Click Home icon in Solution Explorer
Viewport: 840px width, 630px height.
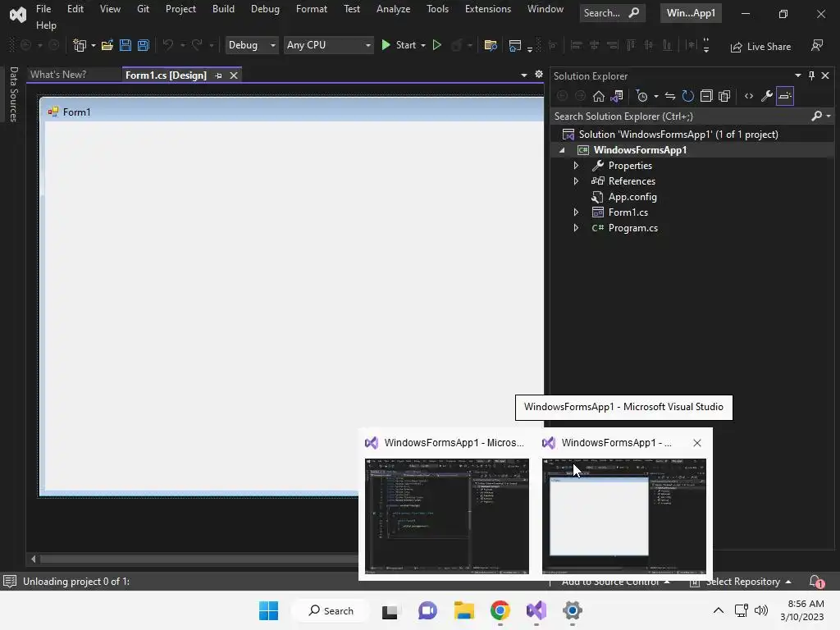pyautogui.click(x=598, y=96)
